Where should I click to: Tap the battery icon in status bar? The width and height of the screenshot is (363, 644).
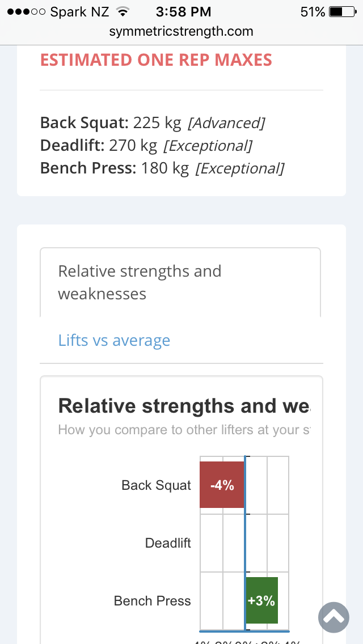click(341, 12)
